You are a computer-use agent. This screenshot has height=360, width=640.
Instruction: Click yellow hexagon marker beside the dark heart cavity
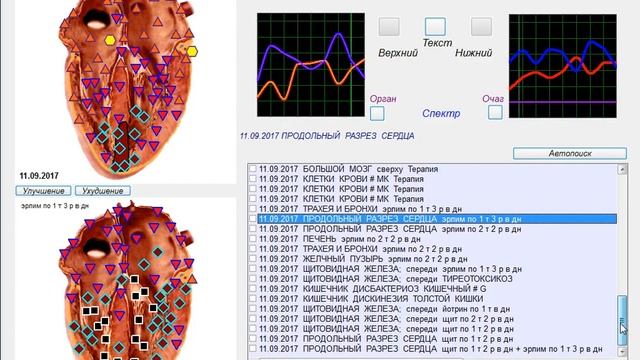click(x=109, y=40)
